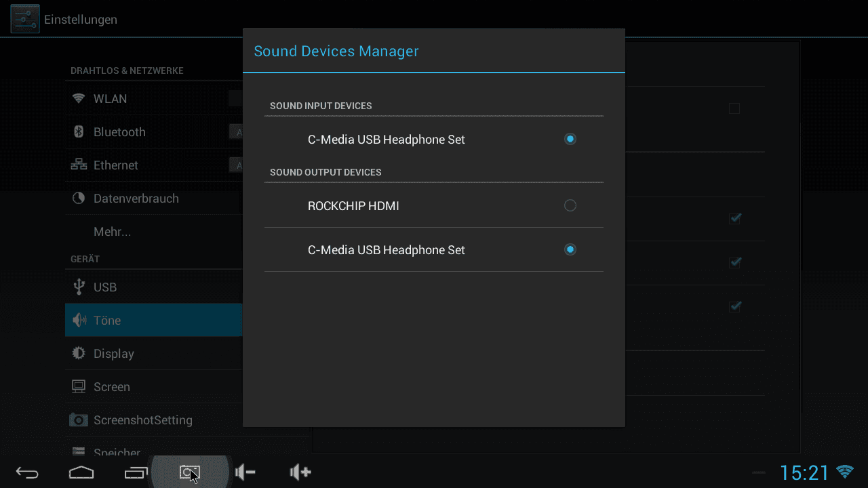This screenshot has width=868, height=488.
Task: Click the Einstellungen title text
Action: [x=81, y=20]
